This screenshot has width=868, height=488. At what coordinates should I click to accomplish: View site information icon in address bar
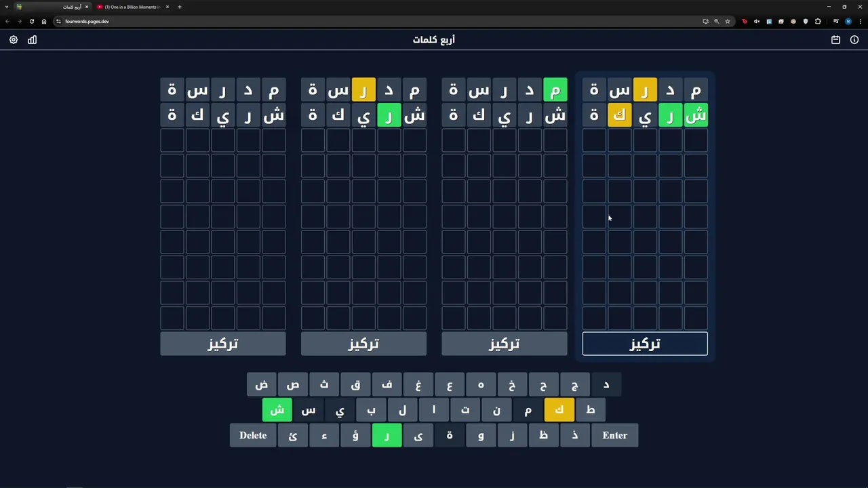[58, 21]
